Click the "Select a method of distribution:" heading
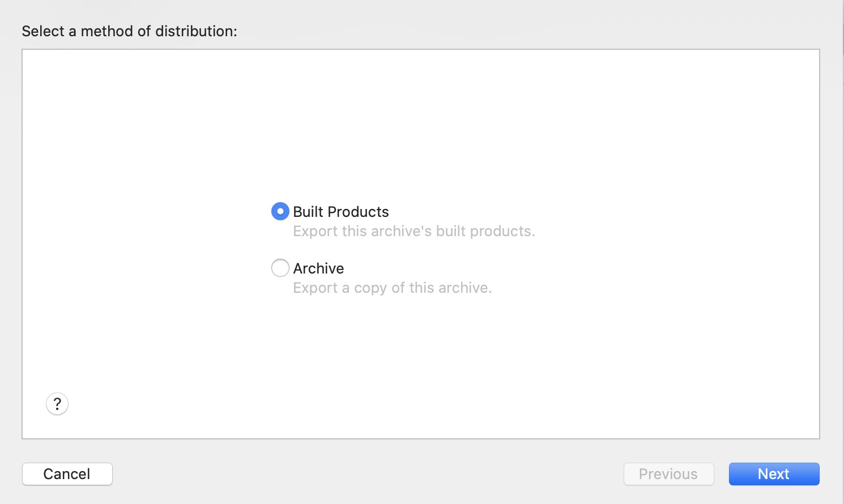 (129, 31)
